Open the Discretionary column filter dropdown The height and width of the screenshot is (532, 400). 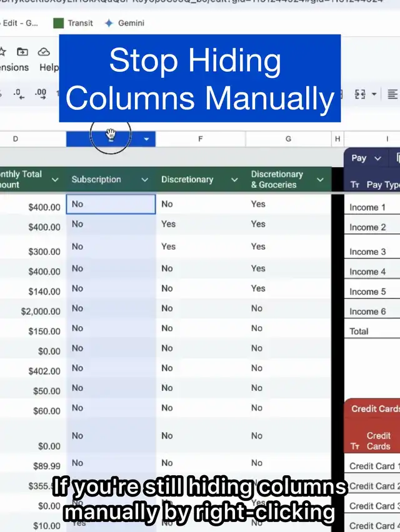coord(235,180)
